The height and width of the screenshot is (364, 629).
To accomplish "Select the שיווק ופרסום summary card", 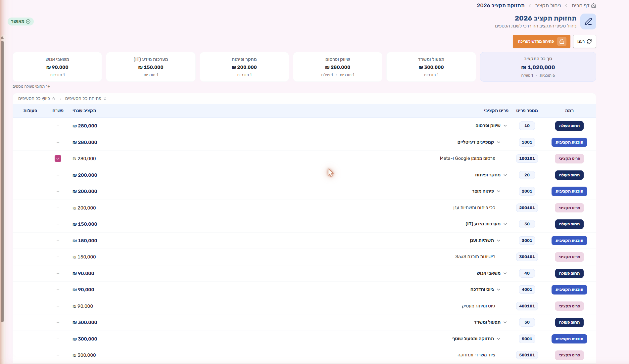I will pyautogui.click(x=338, y=67).
